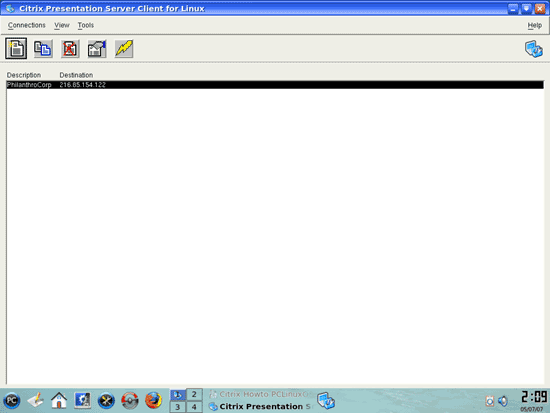Open the system tray icon left of the speaker

pyautogui.click(x=490, y=401)
